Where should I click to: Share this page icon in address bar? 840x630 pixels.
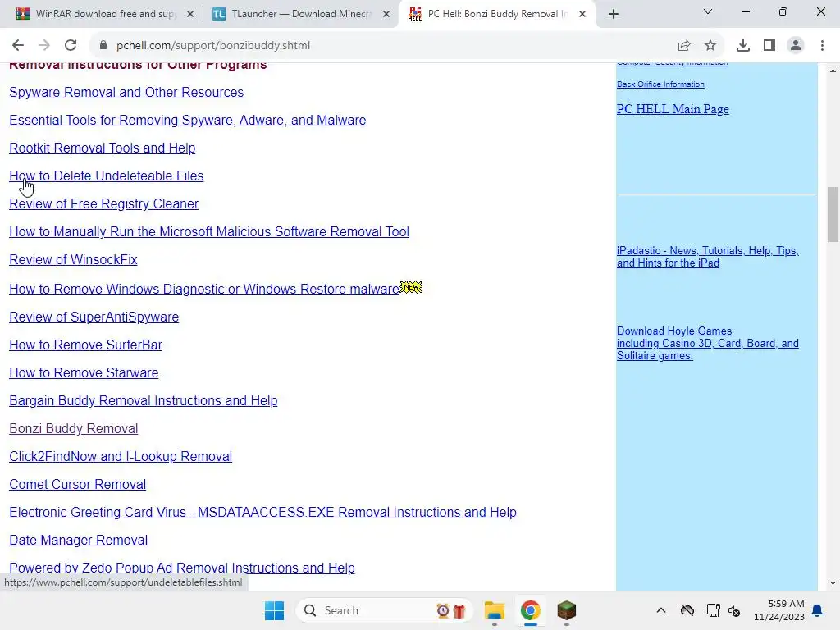[684, 46]
